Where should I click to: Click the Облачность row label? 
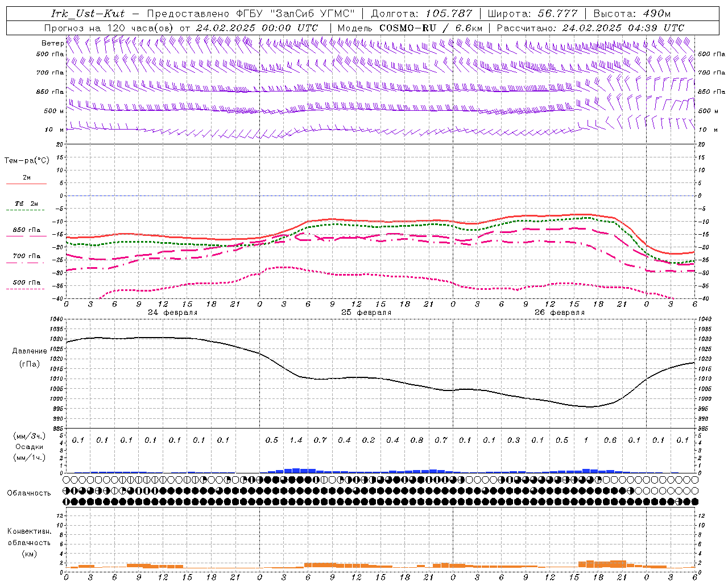point(29,493)
